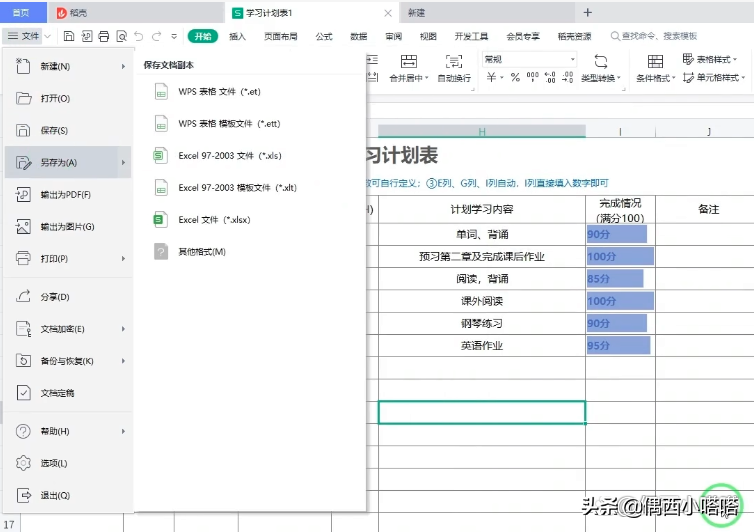Click the search command input field
Viewport: 754px width, 532px height.
point(659,36)
